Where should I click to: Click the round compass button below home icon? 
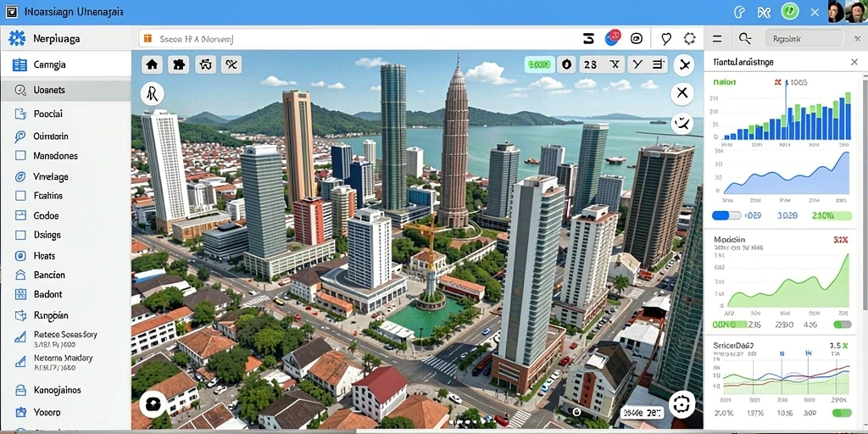click(x=152, y=95)
